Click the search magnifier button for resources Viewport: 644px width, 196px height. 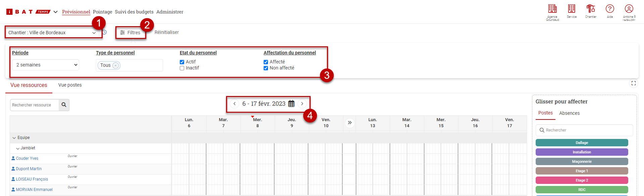(x=64, y=105)
